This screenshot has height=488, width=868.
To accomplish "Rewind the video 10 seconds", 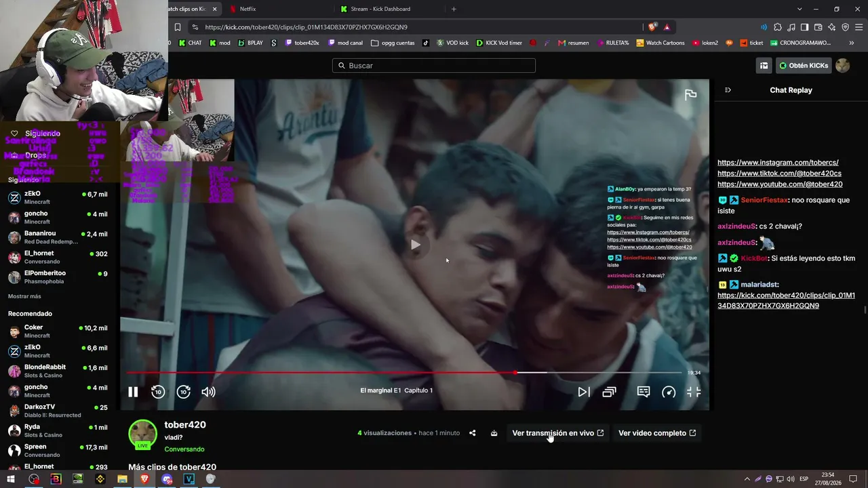I will [158, 392].
